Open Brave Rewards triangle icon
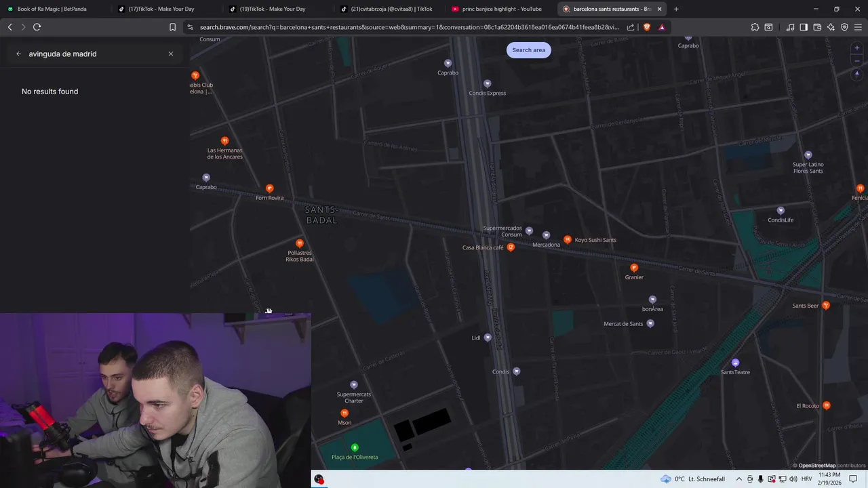Image resolution: width=868 pixels, height=488 pixels. click(x=662, y=27)
